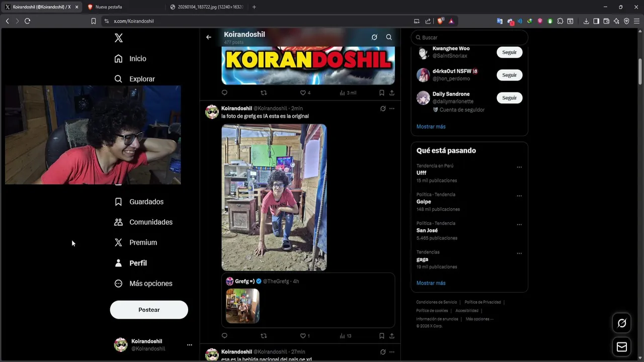Open account switcher dots next to Koirandoshil
Image resolution: width=644 pixels, height=362 pixels.
tap(190, 345)
